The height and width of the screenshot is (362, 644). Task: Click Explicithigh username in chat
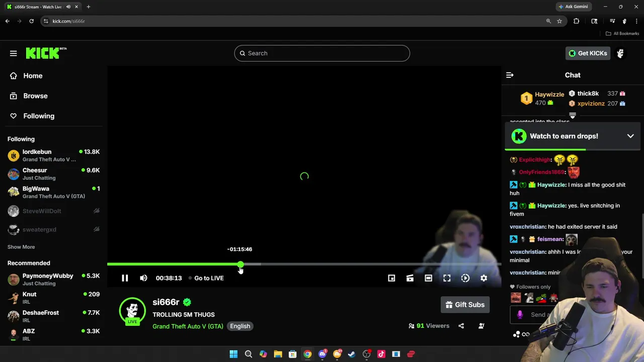coord(534,159)
